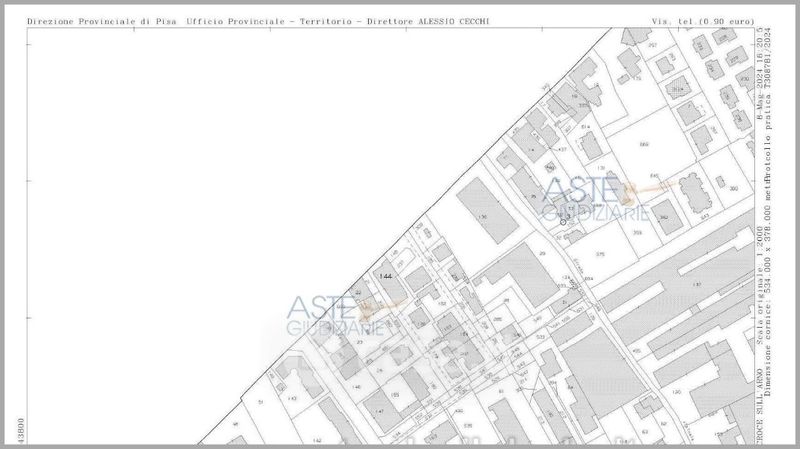The width and height of the screenshot is (800, 449).
Task: Click the open parcel labeled 669
Action: point(643,145)
